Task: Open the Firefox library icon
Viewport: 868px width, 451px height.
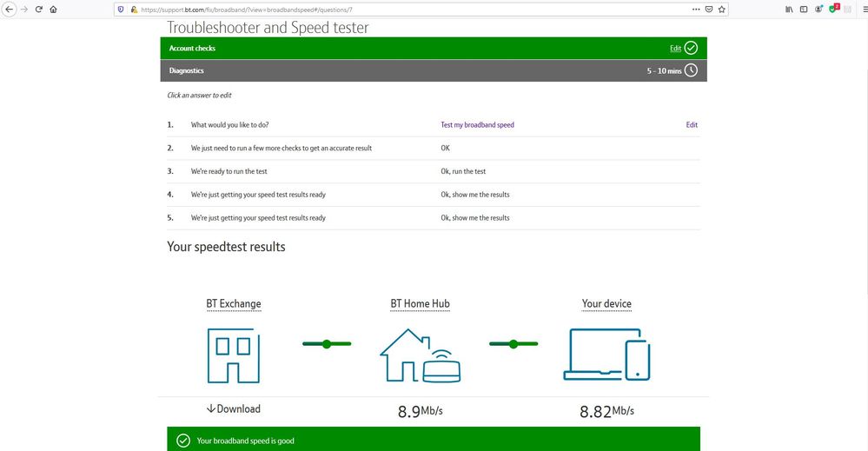Action: point(789,9)
